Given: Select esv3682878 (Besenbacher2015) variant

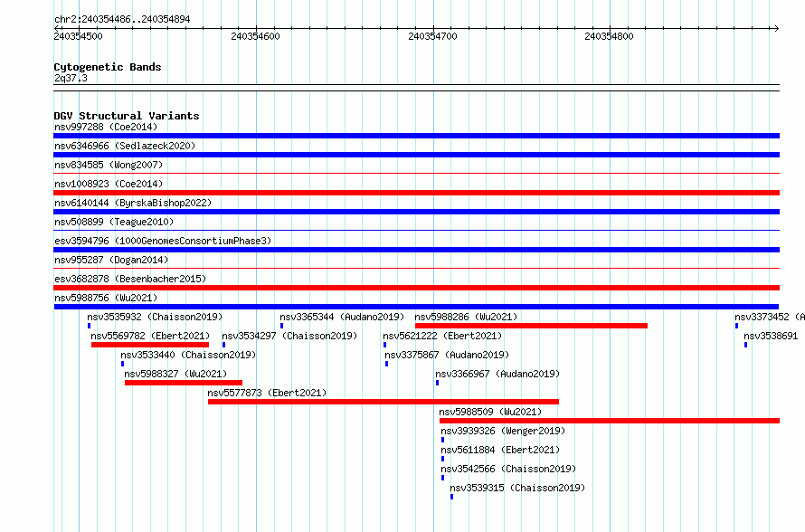Looking at the screenshot, I should coord(130,279).
